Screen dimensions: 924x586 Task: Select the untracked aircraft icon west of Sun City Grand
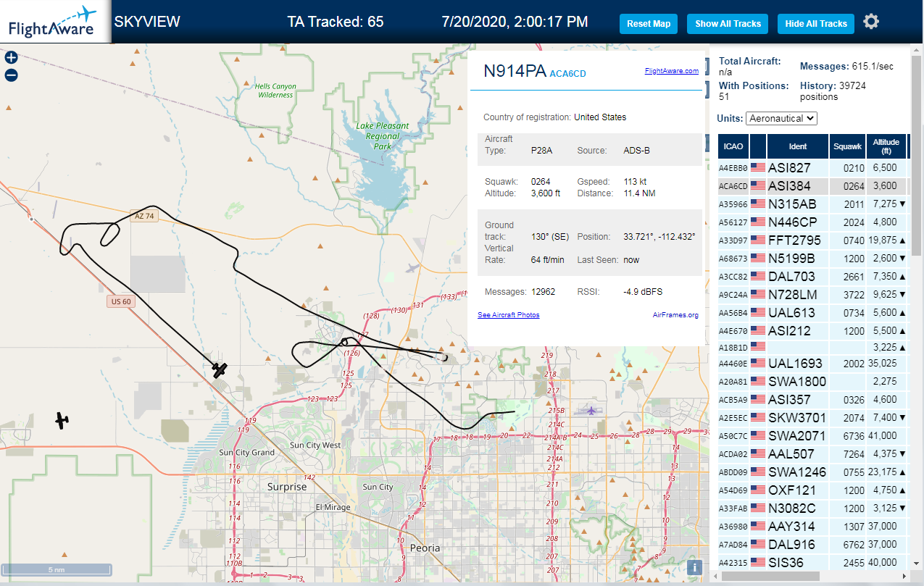62,420
